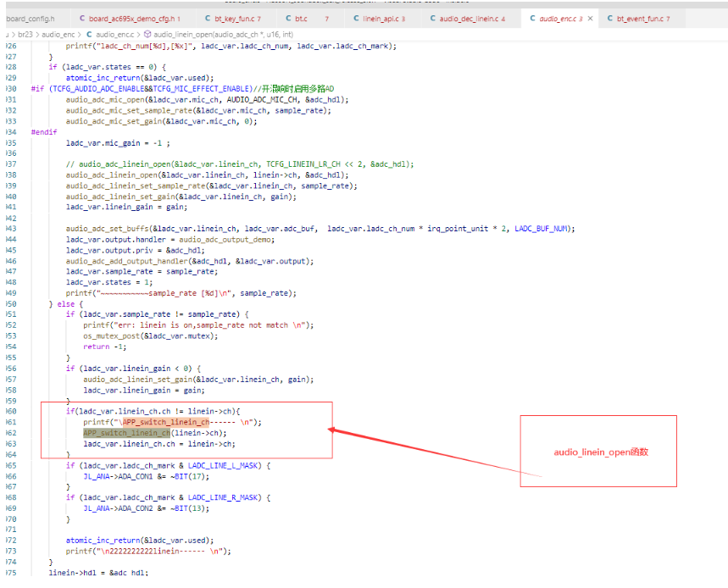Click the APP_switch_linein_ch(linein->ch) function call
This screenshot has width=728, height=588.
click(x=154, y=433)
